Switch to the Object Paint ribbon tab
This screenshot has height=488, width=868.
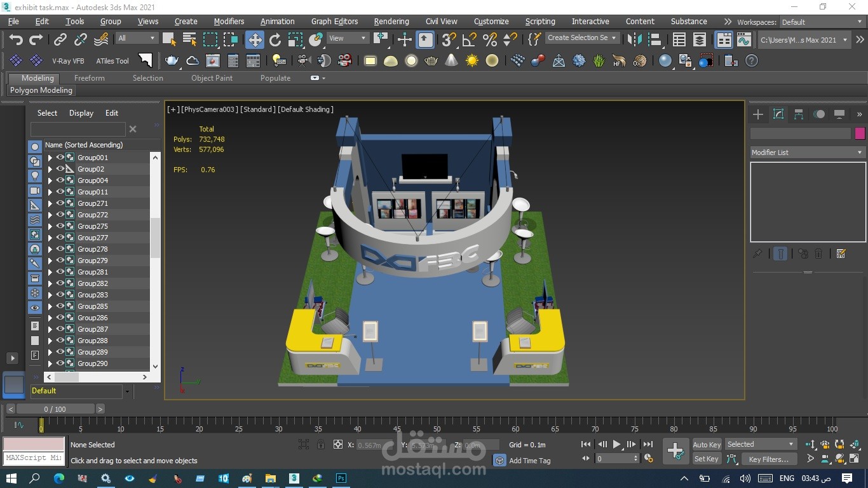212,78
